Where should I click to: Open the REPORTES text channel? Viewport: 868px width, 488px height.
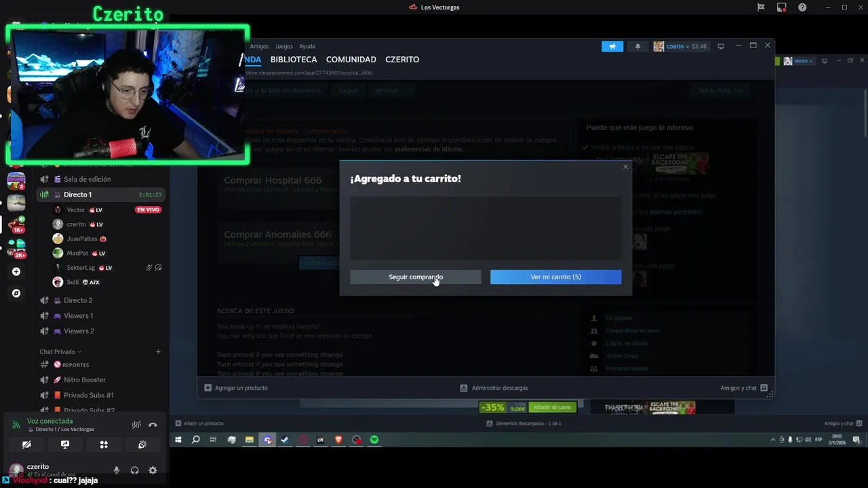75,365
